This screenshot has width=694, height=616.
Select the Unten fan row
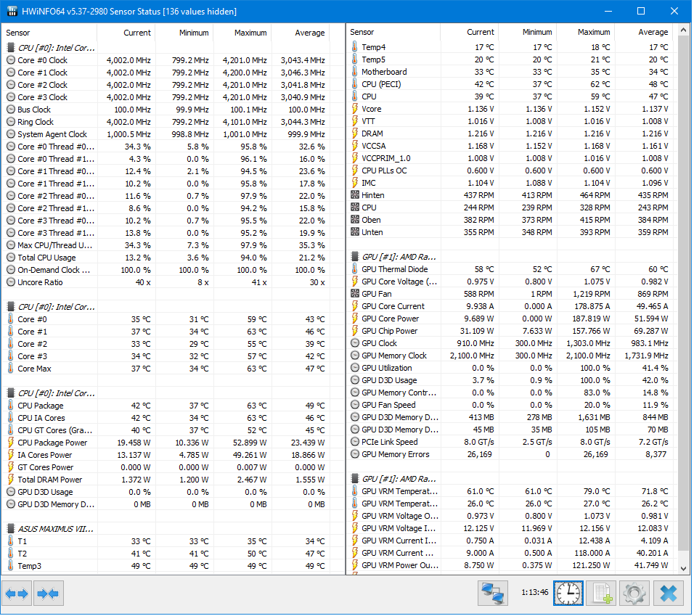tap(510, 233)
